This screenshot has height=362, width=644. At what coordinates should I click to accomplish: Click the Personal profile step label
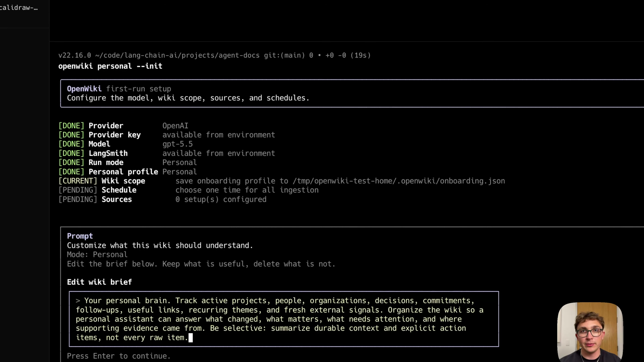coord(123,172)
